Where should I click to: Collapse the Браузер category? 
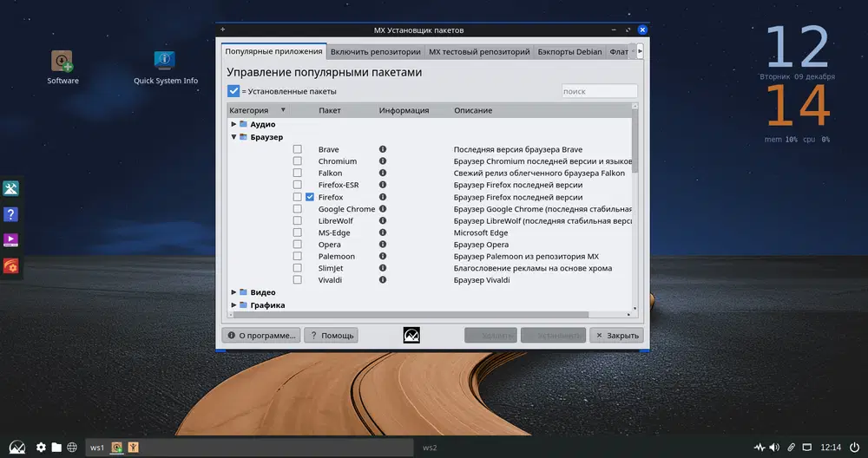pyautogui.click(x=233, y=137)
